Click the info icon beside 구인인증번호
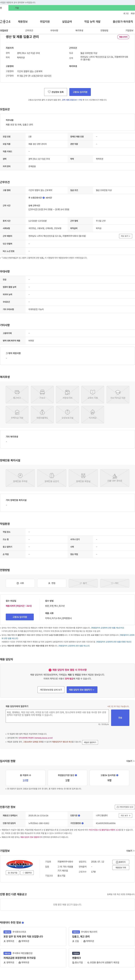Image resolution: width=135 pixels, height=980 pixels. point(82,823)
